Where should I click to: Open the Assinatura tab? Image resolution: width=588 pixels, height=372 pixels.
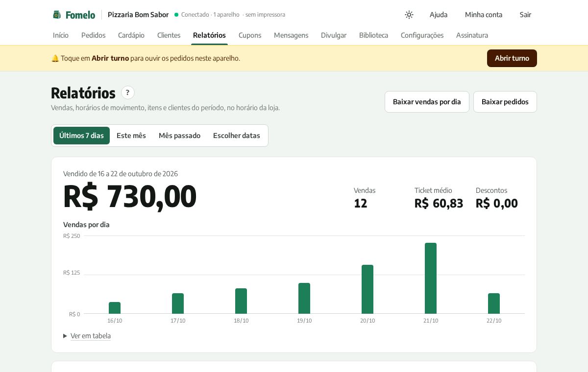point(472,35)
